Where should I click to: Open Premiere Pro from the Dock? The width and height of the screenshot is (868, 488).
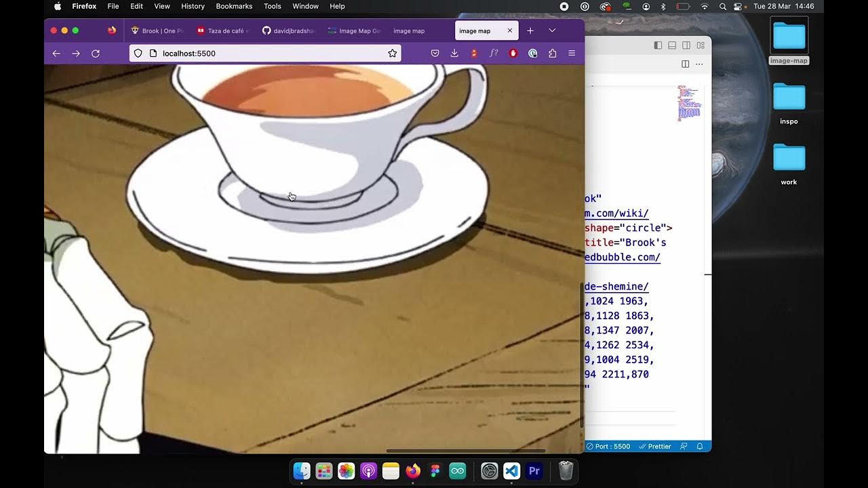pyautogui.click(x=534, y=470)
